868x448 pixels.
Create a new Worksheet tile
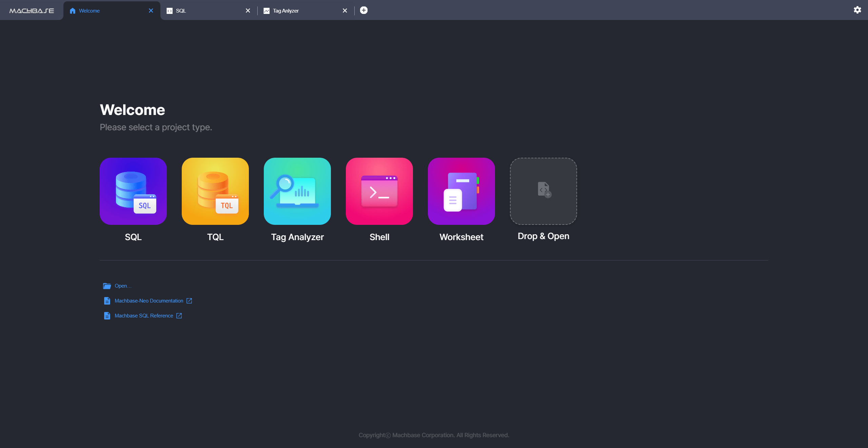tap(461, 191)
